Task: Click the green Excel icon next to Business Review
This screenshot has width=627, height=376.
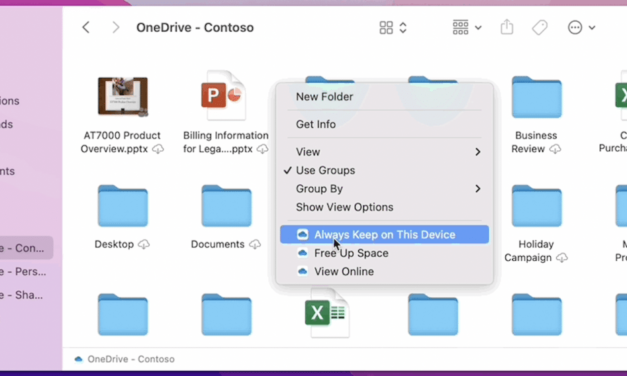Action: pos(621,96)
